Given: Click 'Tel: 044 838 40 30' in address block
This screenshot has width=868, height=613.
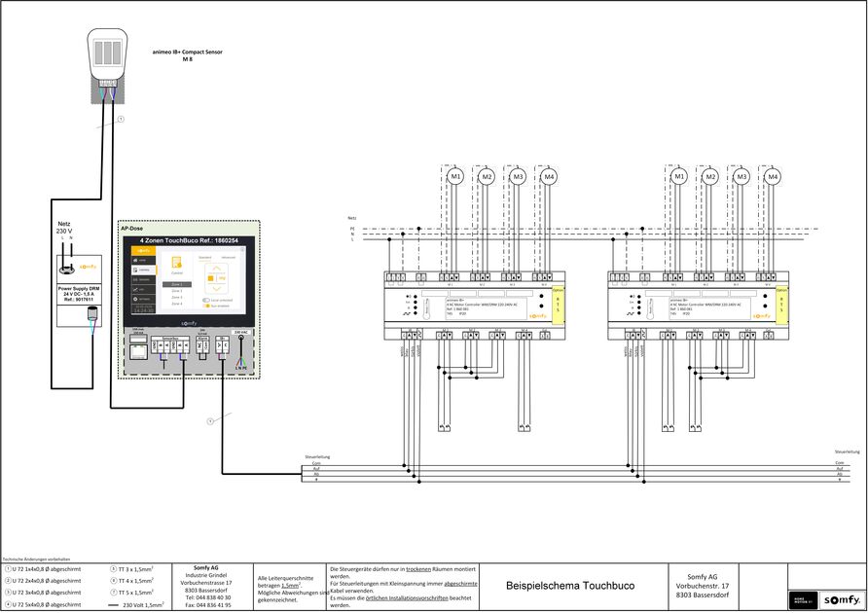Looking at the screenshot, I should [x=207, y=597].
